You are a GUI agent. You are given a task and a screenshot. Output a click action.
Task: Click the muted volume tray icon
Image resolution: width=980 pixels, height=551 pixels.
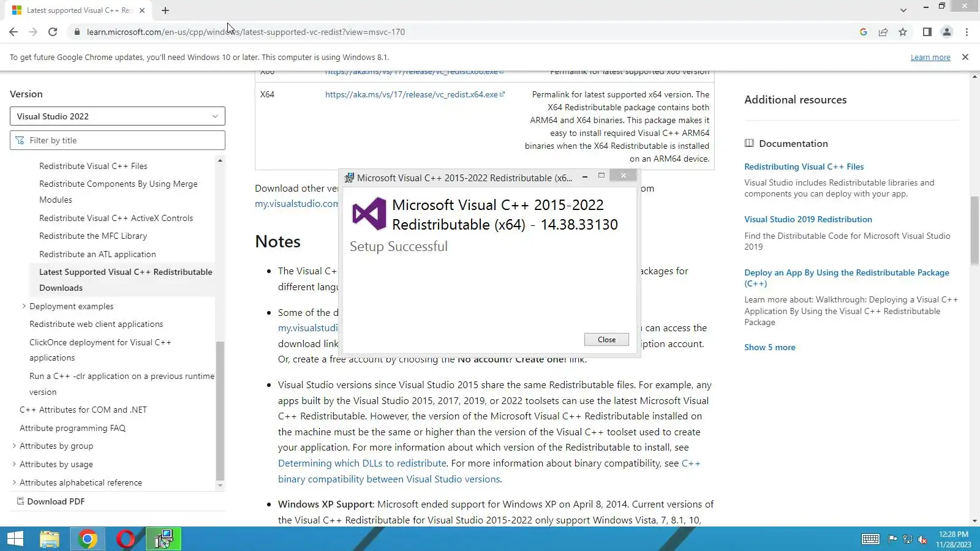coord(922,539)
